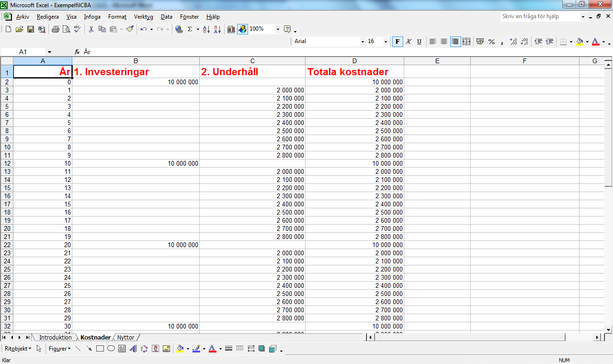Save the workbook with the floppy icon

pyautogui.click(x=30, y=29)
